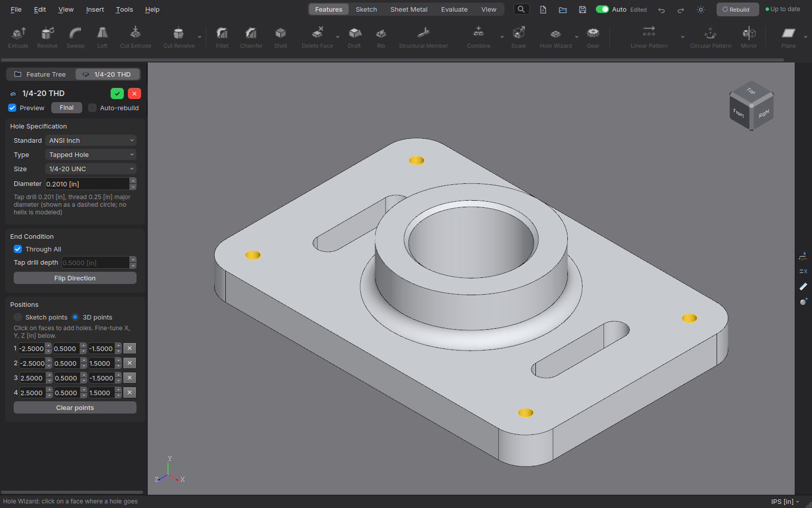
Task: Select the 3D points radio option
Action: click(x=75, y=317)
